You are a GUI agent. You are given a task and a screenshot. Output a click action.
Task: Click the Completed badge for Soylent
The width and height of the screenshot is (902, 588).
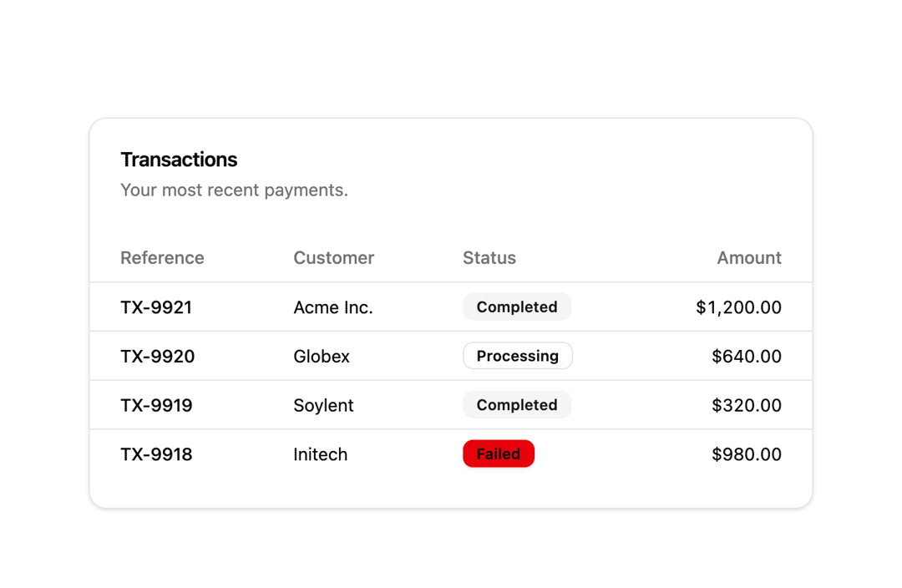tap(517, 404)
